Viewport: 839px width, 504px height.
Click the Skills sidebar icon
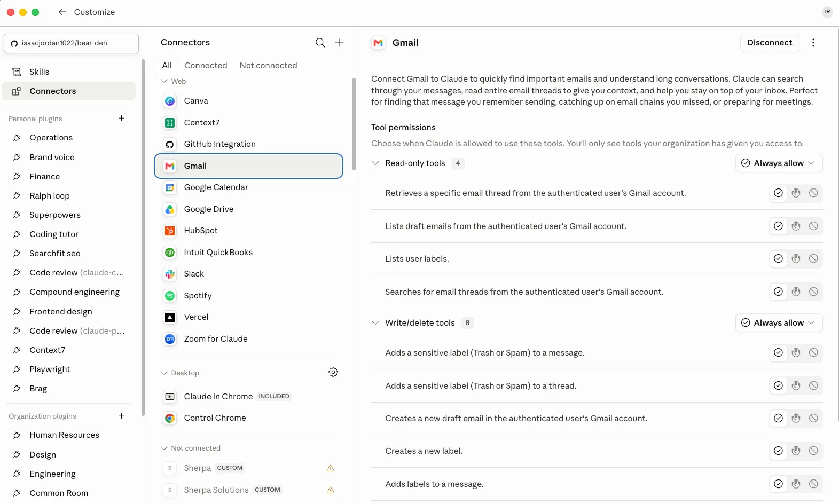(x=17, y=72)
